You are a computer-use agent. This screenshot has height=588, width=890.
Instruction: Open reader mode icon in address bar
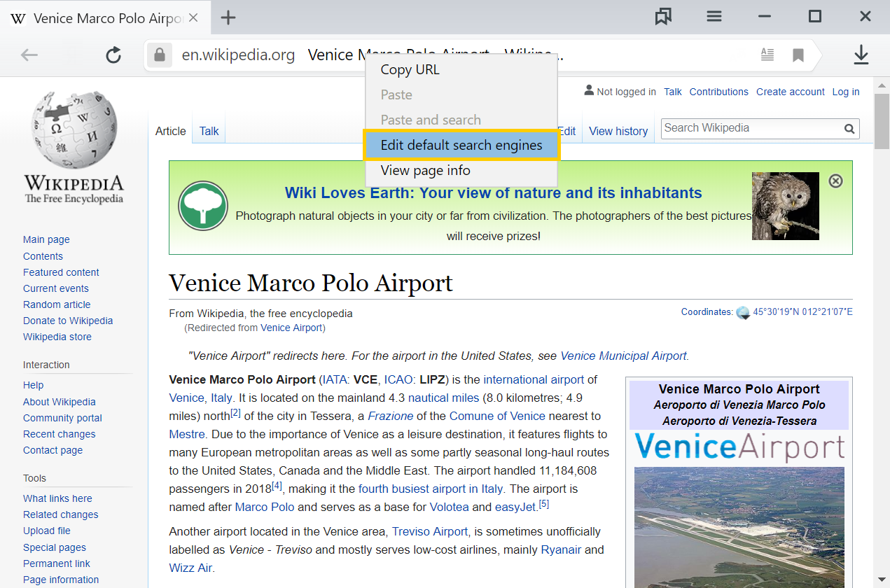(x=768, y=55)
